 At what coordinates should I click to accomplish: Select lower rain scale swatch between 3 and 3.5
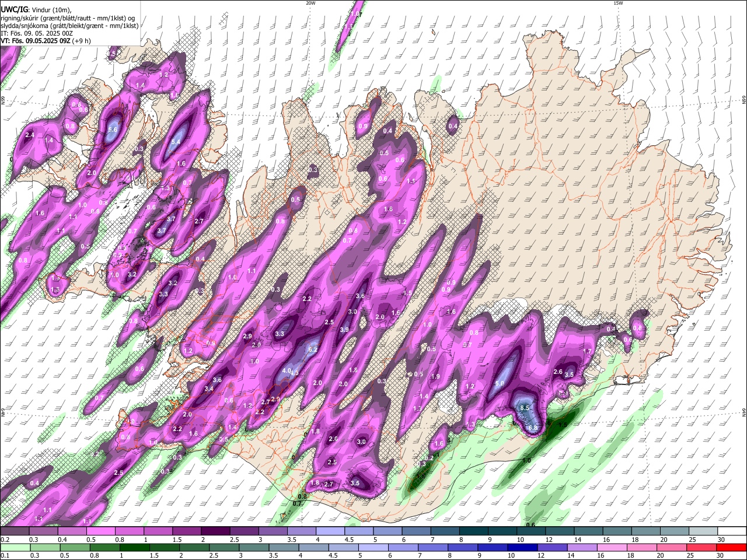[x=254, y=548]
